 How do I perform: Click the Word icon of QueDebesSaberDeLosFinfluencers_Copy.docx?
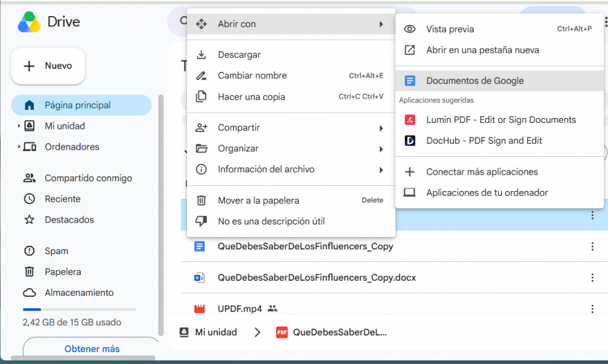point(199,277)
